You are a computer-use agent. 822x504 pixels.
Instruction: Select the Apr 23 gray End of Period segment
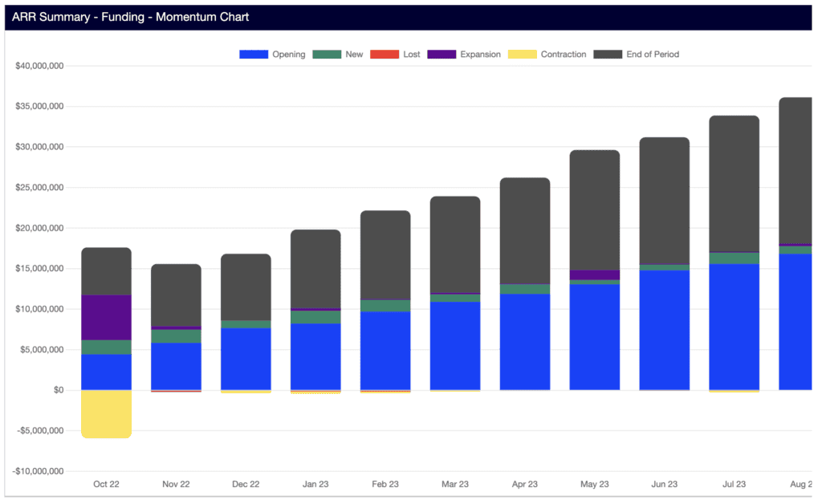point(525,231)
